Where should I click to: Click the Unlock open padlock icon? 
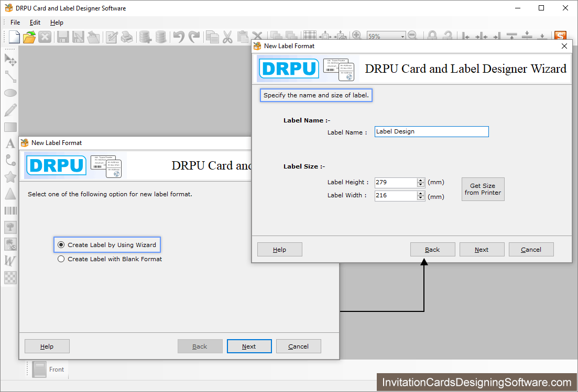coord(448,35)
